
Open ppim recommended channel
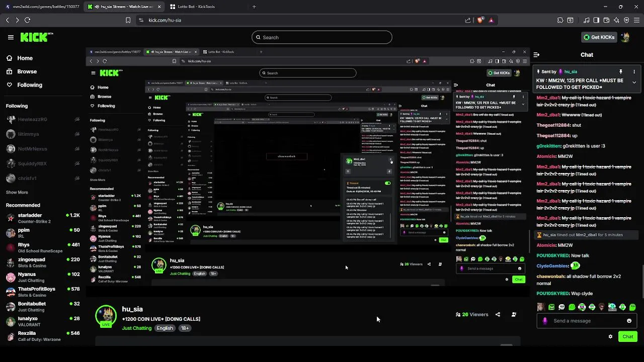[x=43, y=233]
